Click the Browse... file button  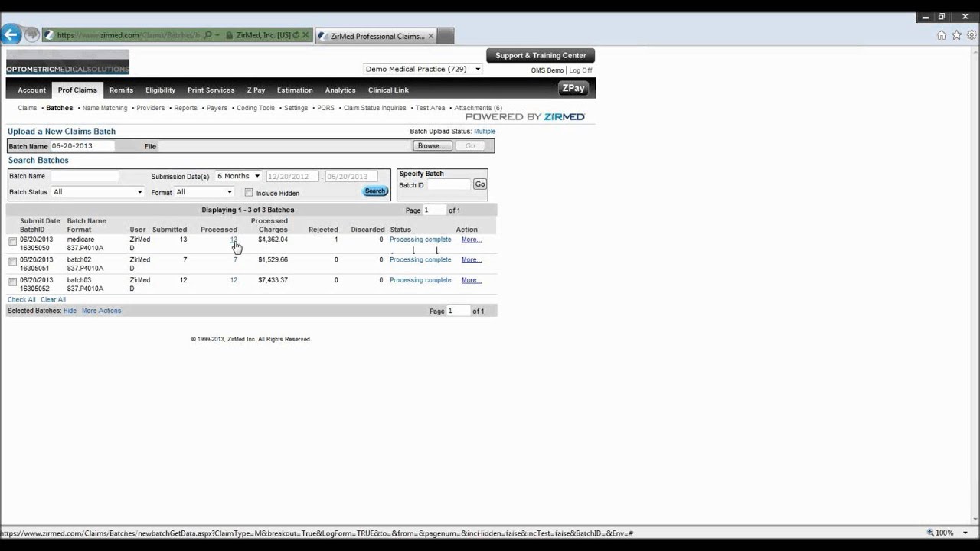tap(432, 145)
